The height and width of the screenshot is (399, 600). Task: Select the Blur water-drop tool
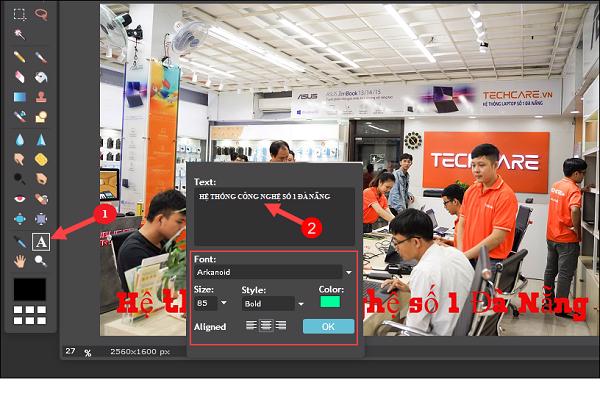[x=20, y=140]
